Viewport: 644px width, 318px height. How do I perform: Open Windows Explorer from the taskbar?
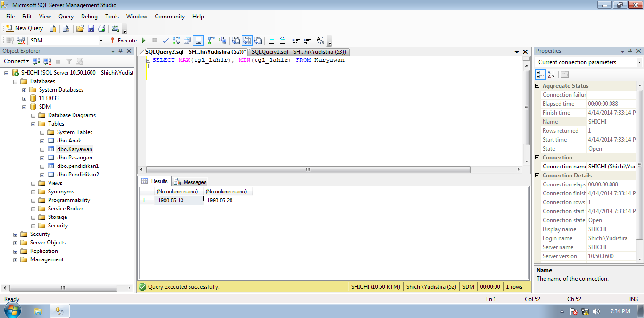click(38, 311)
